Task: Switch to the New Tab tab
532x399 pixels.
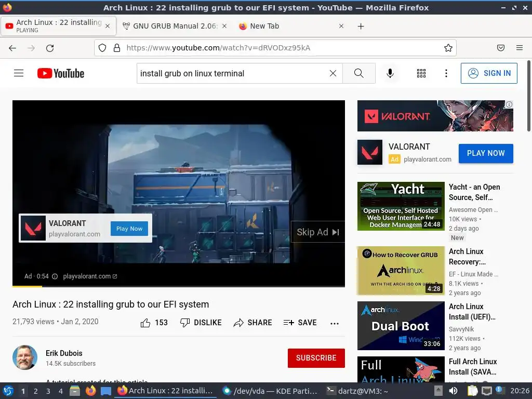Action: click(292, 26)
